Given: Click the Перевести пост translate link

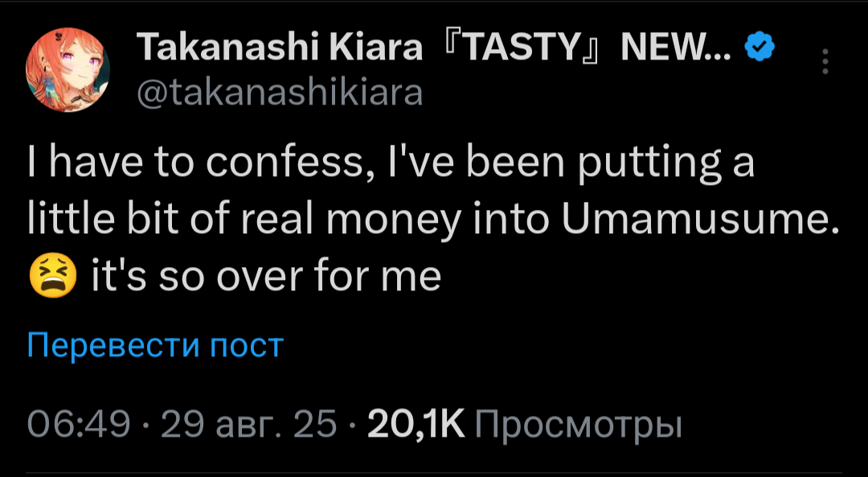Looking at the screenshot, I should point(155,345).
